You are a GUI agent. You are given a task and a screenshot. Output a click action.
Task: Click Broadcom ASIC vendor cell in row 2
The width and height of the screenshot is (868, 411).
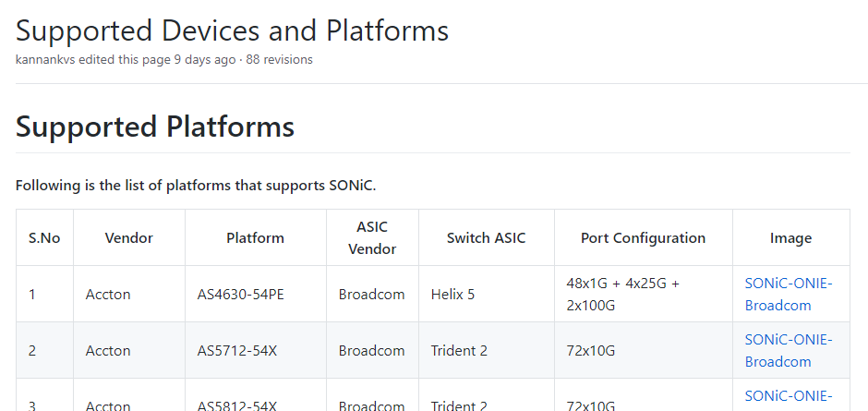click(x=371, y=351)
